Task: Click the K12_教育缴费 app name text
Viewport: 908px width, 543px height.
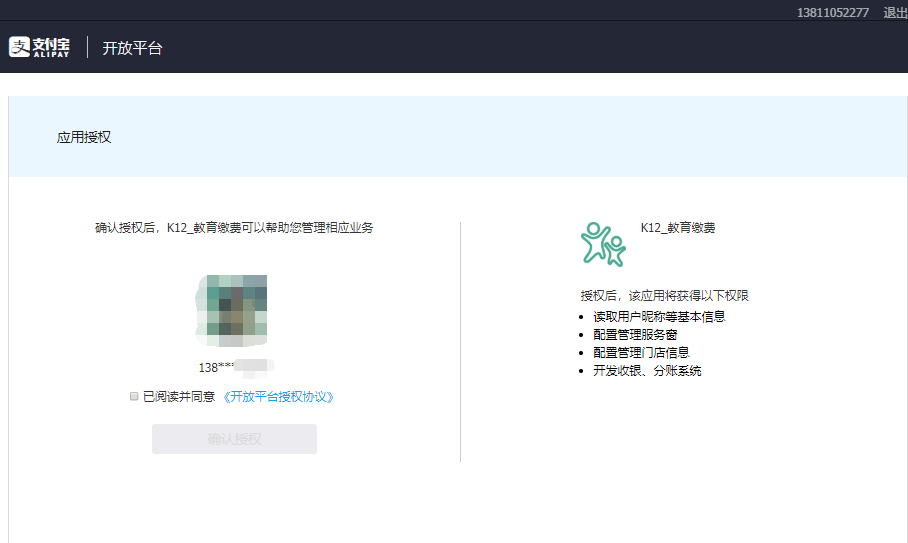Action: coord(678,228)
